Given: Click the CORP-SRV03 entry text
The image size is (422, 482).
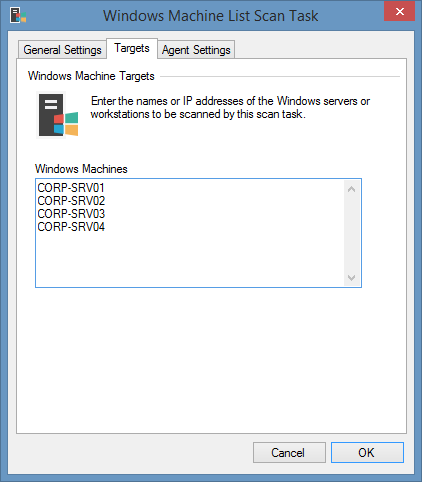Looking at the screenshot, I should 71,214.
